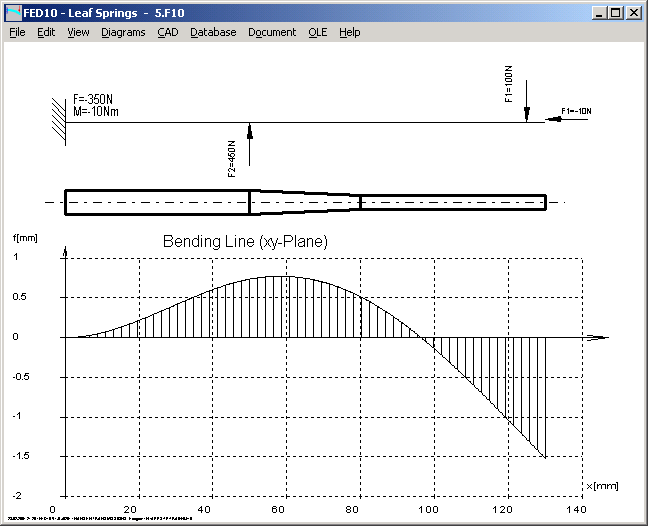The height and width of the screenshot is (526, 648).
Task: Maximize the FED10 window
Action: 615,13
